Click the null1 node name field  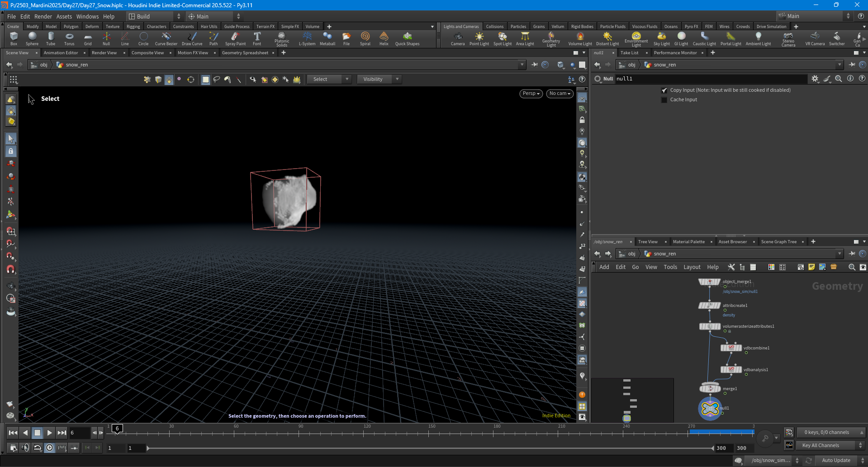tap(711, 79)
